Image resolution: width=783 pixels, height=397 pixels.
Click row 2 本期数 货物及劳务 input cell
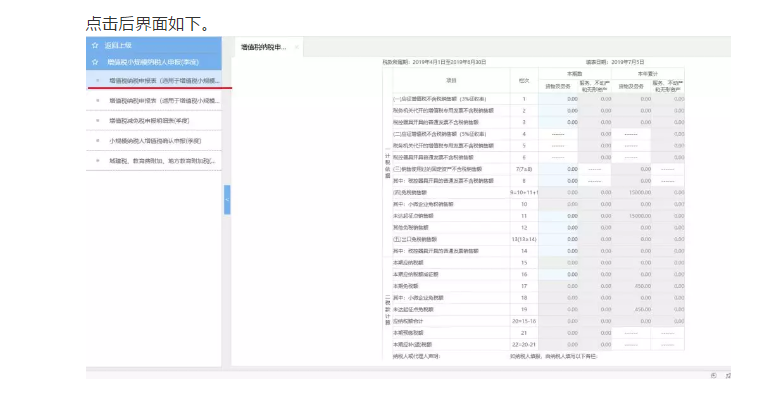[x=558, y=110]
